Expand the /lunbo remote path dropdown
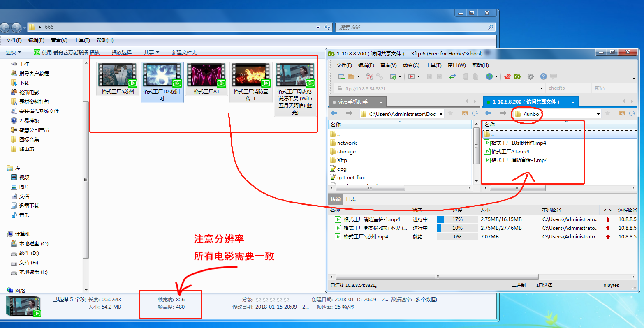 tap(598, 114)
